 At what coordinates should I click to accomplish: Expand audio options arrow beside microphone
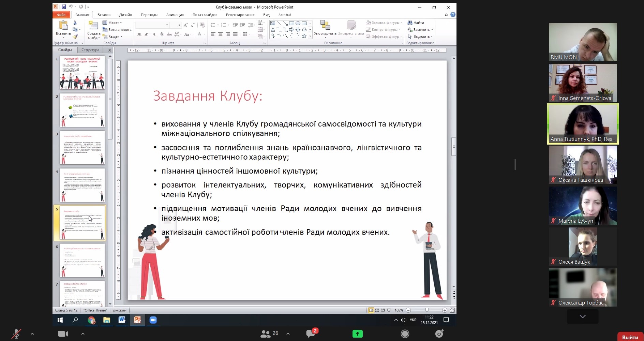click(32, 333)
